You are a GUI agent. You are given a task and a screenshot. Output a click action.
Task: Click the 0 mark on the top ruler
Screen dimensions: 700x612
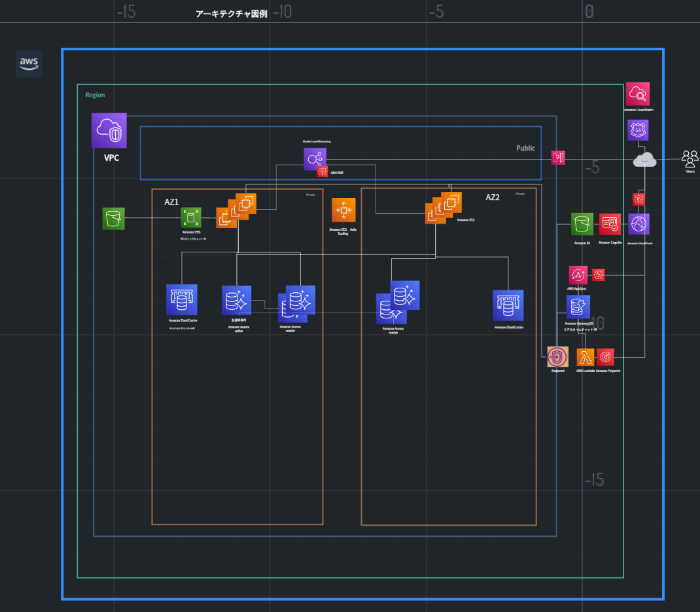tap(589, 11)
